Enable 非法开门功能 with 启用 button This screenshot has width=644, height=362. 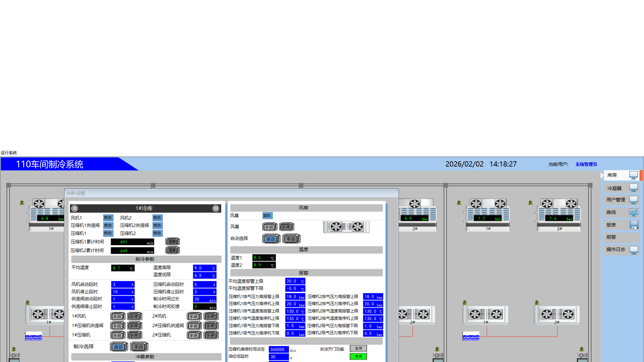[x=358, y=349]
